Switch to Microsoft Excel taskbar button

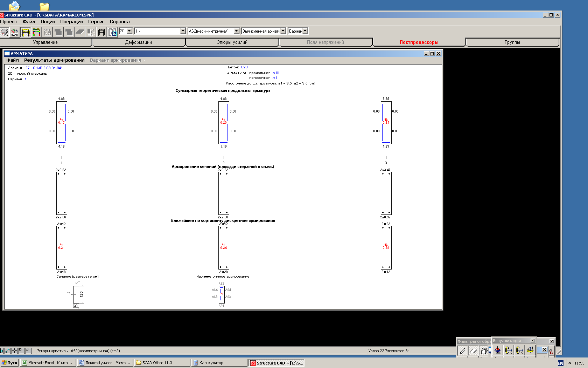(x=48, y=363)
